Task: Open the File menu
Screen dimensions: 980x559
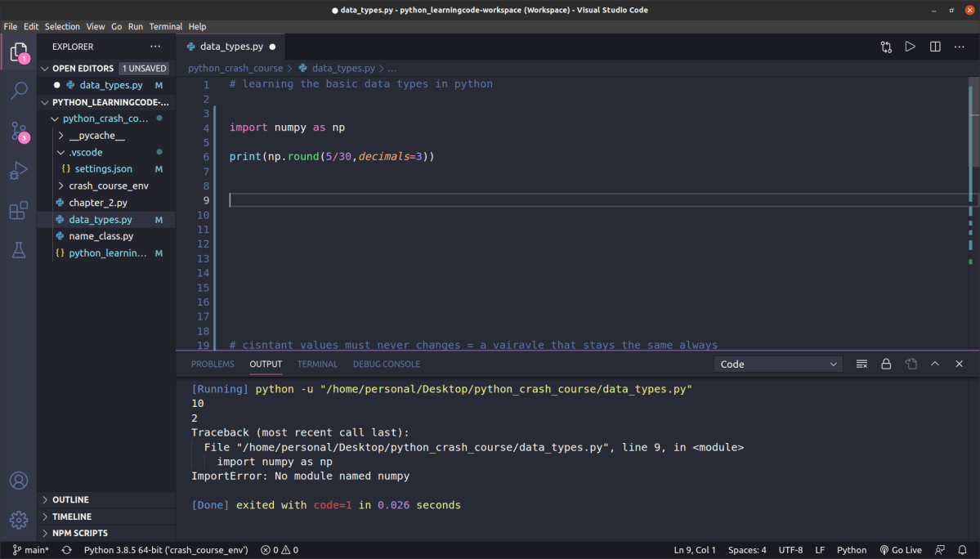Action: coord(11,27)
